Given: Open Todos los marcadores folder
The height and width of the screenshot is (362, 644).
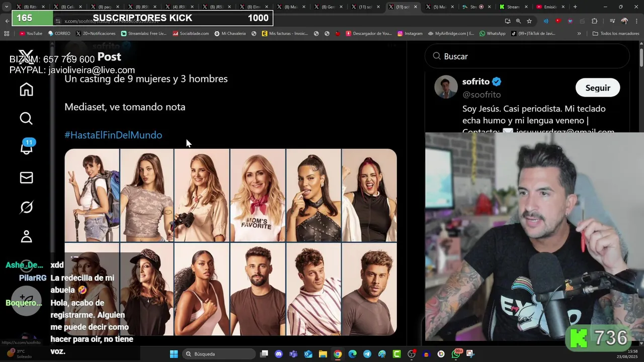Looking at the screenshot, I should point(616,34).
